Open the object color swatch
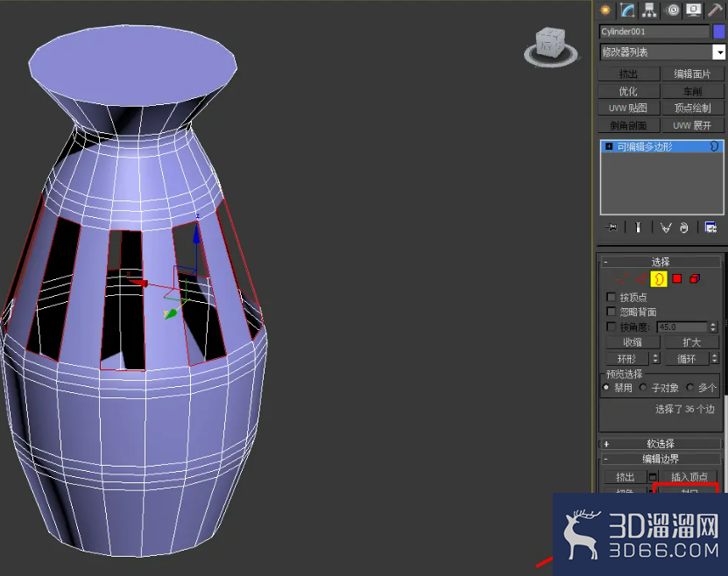This screenshot has width=728, height=576. (x=718, y=32)
